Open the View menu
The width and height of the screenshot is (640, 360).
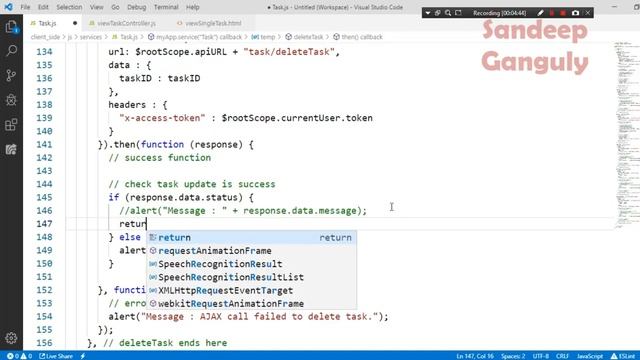[96, 7]
